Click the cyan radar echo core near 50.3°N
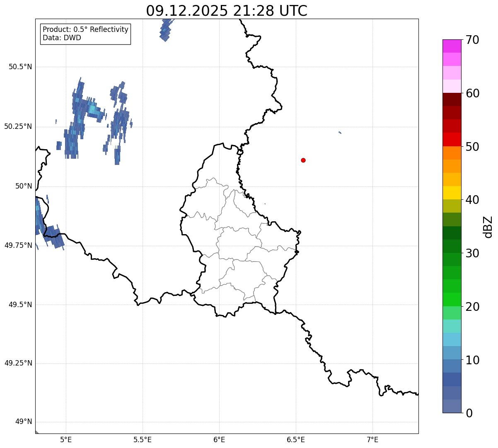498x448 pixels. click(93, 109)
